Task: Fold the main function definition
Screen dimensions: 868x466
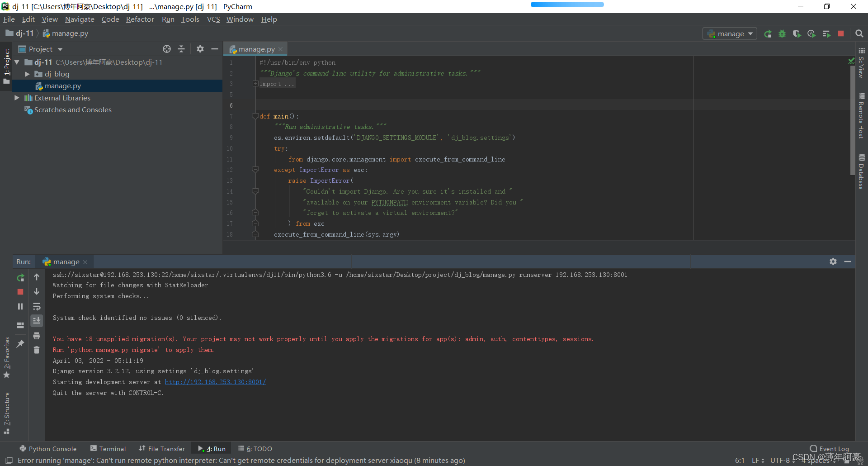Action: (x=255, y=116)
